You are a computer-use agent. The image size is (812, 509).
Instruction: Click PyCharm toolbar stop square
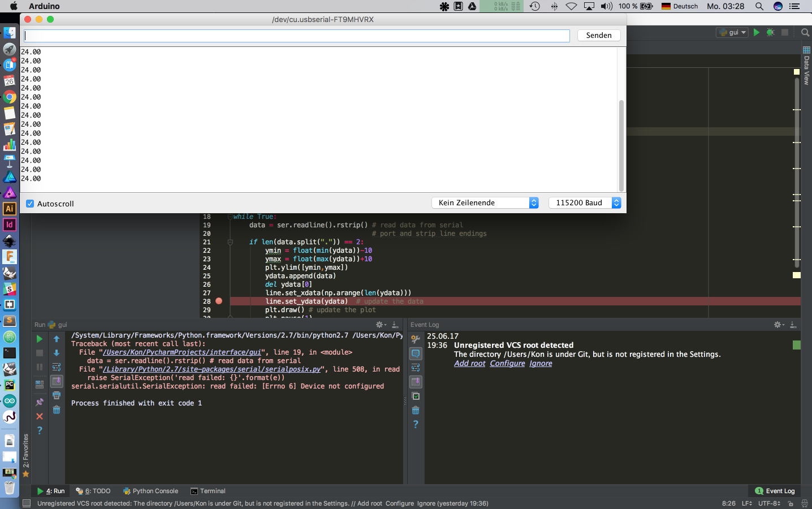tap(785, 32)
